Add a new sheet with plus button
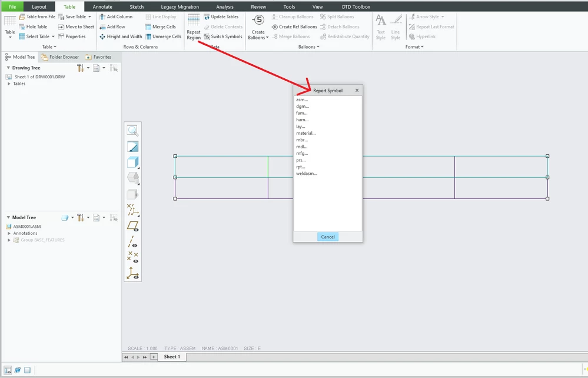The image size is (588, 378). pos(154,357)
